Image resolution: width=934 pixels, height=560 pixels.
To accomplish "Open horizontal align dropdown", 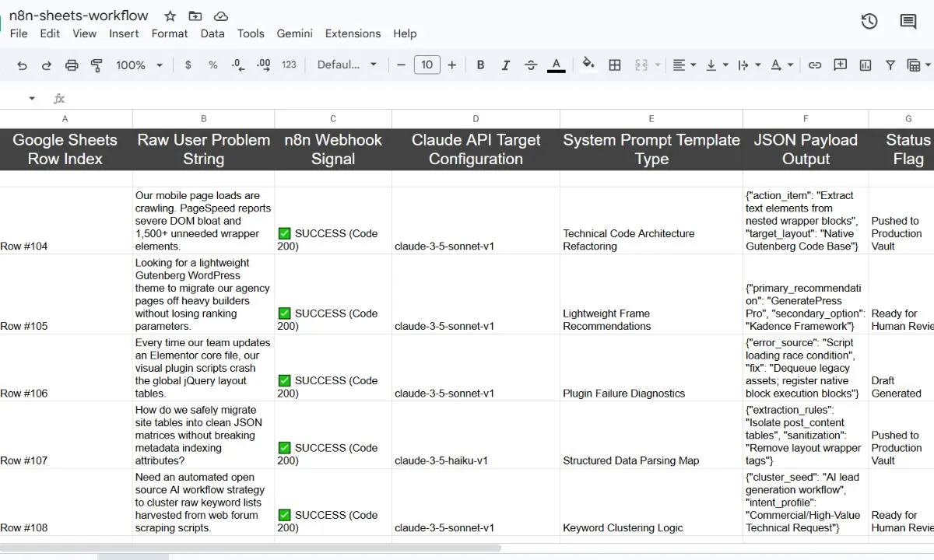I will point(684,65).
